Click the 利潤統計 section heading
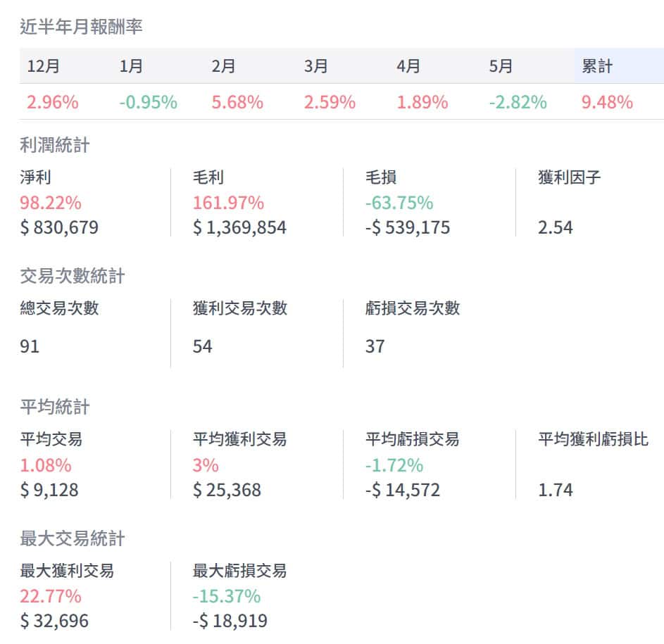The width and height of the screenshot is (664, 644). [x=55, y=146]
